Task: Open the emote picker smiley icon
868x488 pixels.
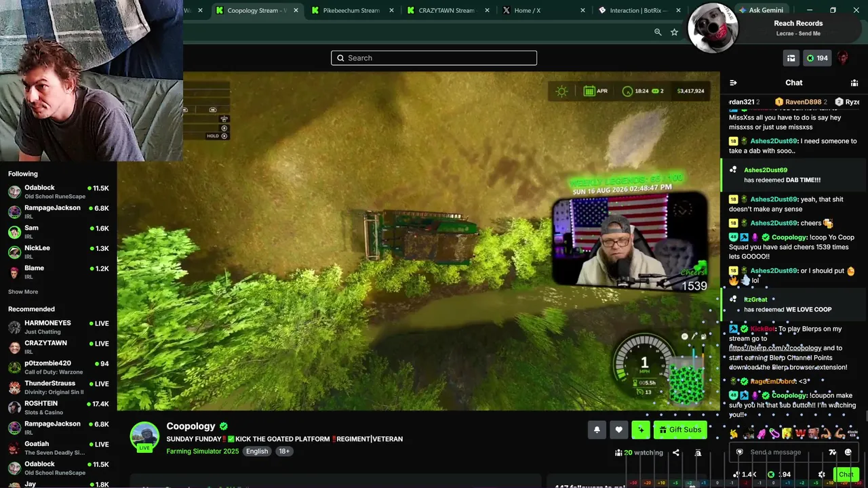Action: (848, 452)
